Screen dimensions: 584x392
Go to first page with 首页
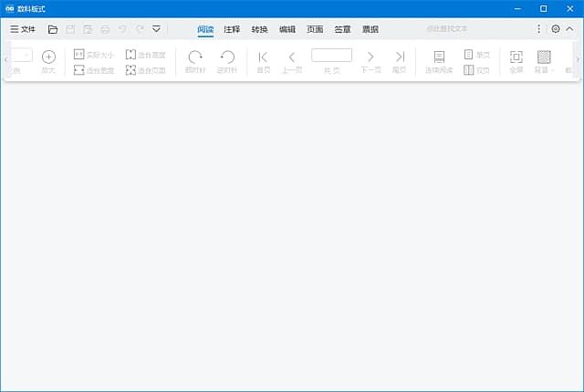pos(264,62)
